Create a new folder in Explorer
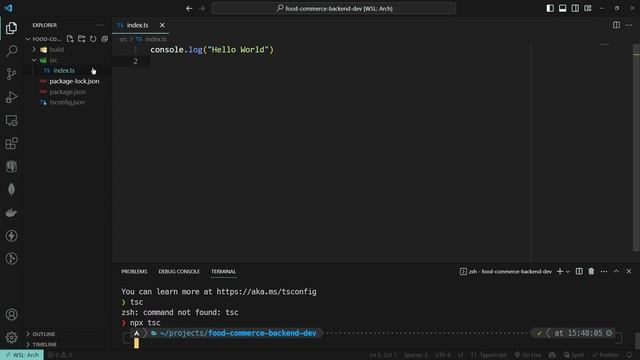640x360 pixels. (x=82, y=39)
